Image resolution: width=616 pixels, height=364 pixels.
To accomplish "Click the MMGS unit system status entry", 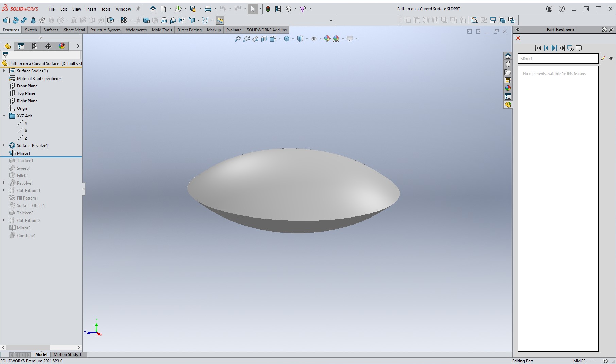I will click(579, 361).
